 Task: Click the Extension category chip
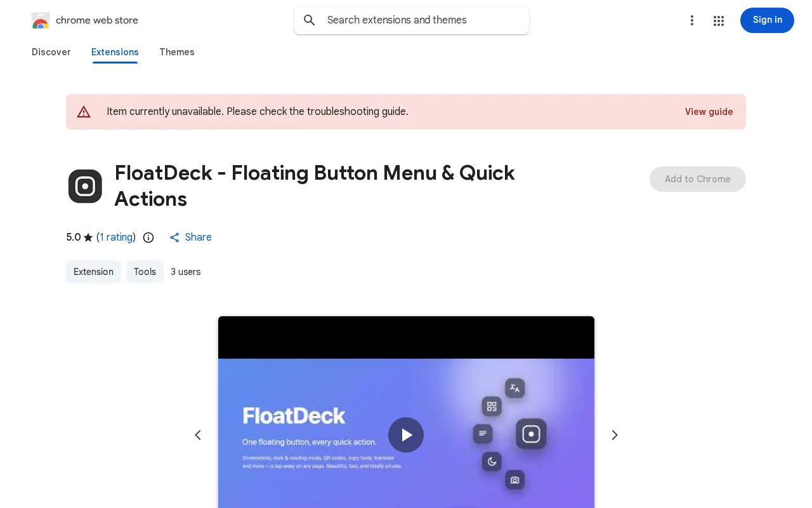pos(93,272)
